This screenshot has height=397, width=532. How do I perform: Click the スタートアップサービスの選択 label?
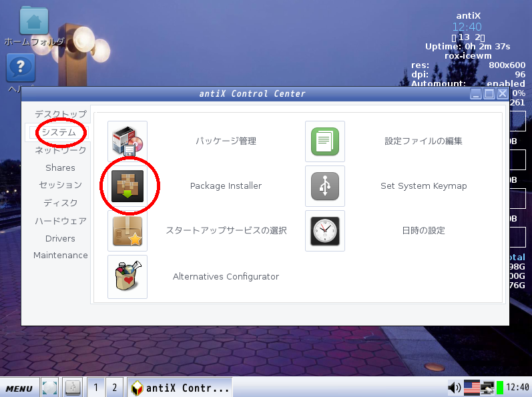tap(226, 231)
